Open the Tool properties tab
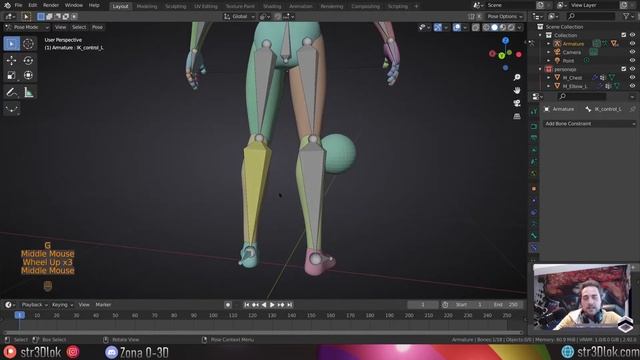This screenshot has height=360, width=640. pyautogui.click(x=534, y=111)
